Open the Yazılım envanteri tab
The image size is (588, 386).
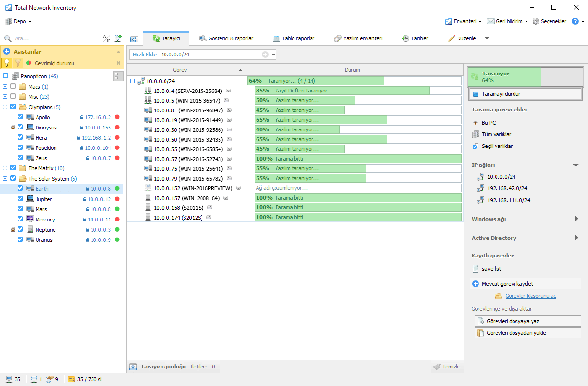pyautogui.click(x=358, y=38)
